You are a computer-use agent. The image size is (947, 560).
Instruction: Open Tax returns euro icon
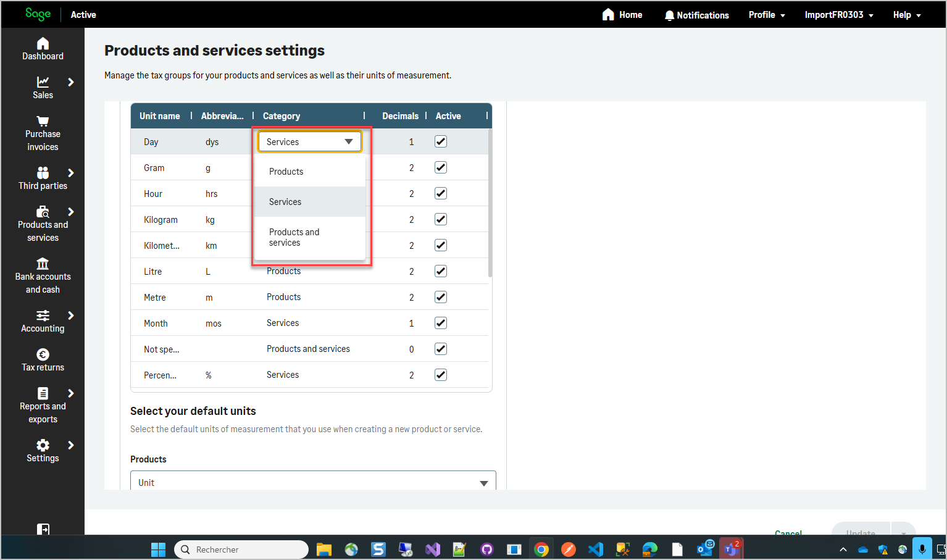click(x=43, y=354)
